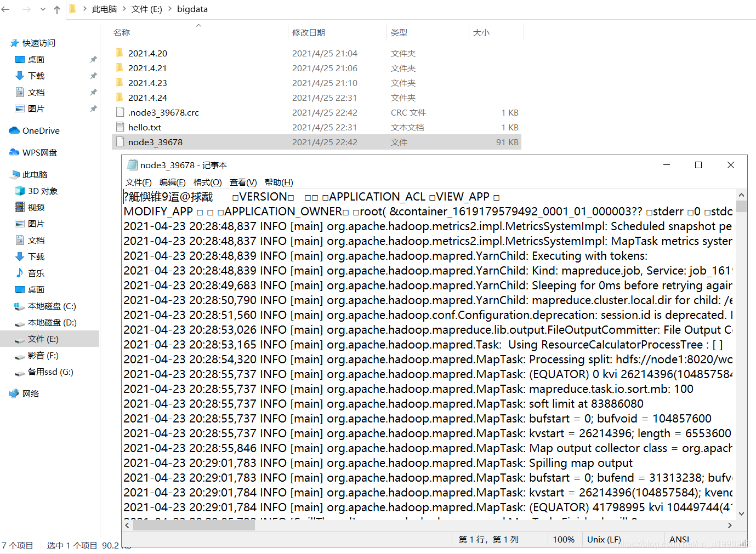Screen dimensions: 756x554
Task: Click Notepad vertical scrollbar thumb
Action: point(741,207)
